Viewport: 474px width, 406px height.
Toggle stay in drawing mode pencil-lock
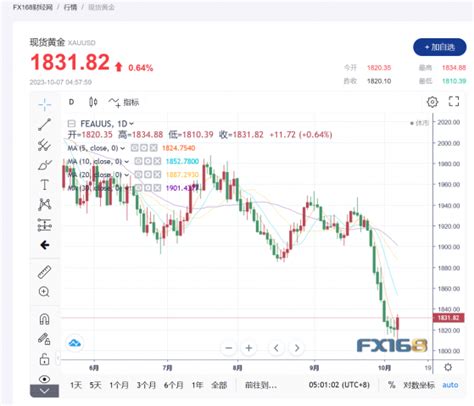(45, 339)
